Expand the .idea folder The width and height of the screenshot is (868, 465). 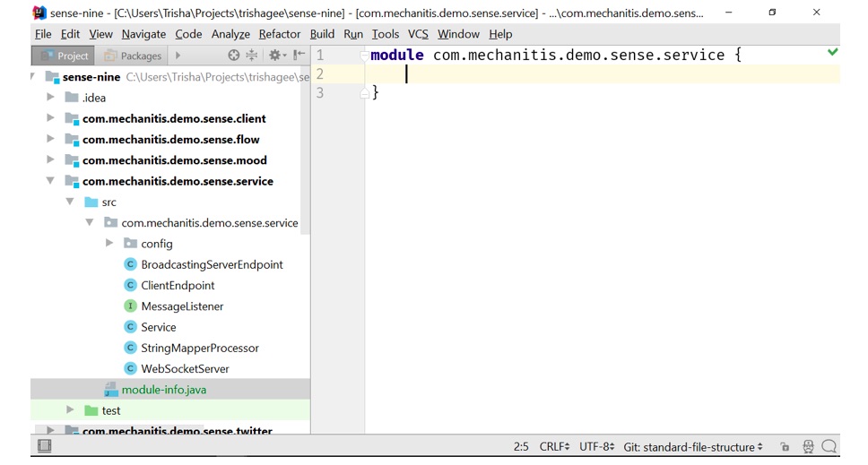click(x=50, y=98)
